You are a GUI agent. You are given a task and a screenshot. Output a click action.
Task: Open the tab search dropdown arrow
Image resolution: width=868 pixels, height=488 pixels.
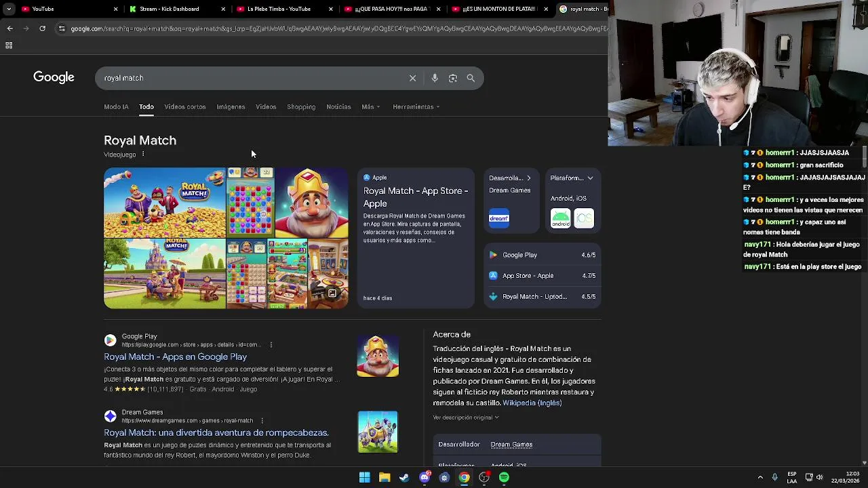[x=8, y=9]
